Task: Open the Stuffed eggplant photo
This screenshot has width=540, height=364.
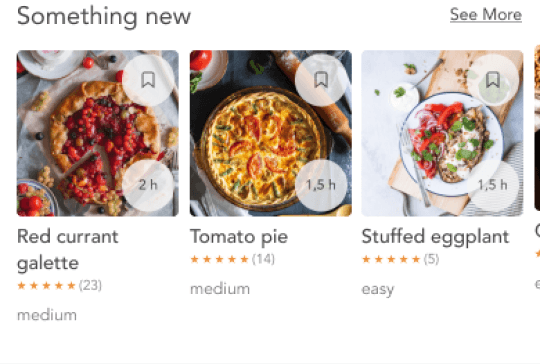Action: 442,133
